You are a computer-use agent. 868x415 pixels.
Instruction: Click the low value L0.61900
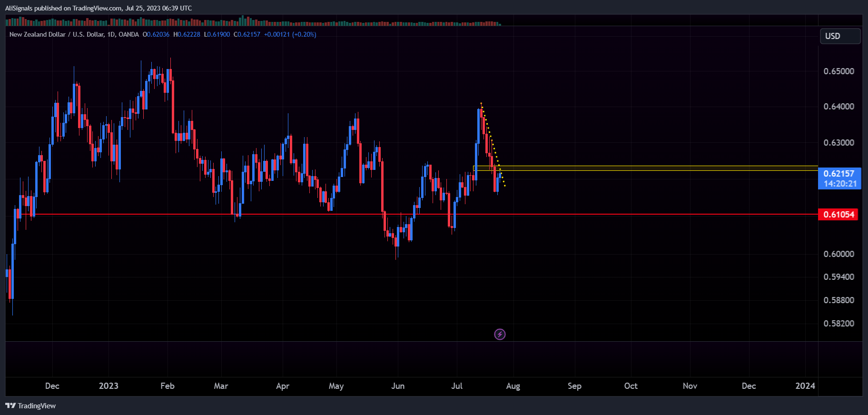click(217, 34)
